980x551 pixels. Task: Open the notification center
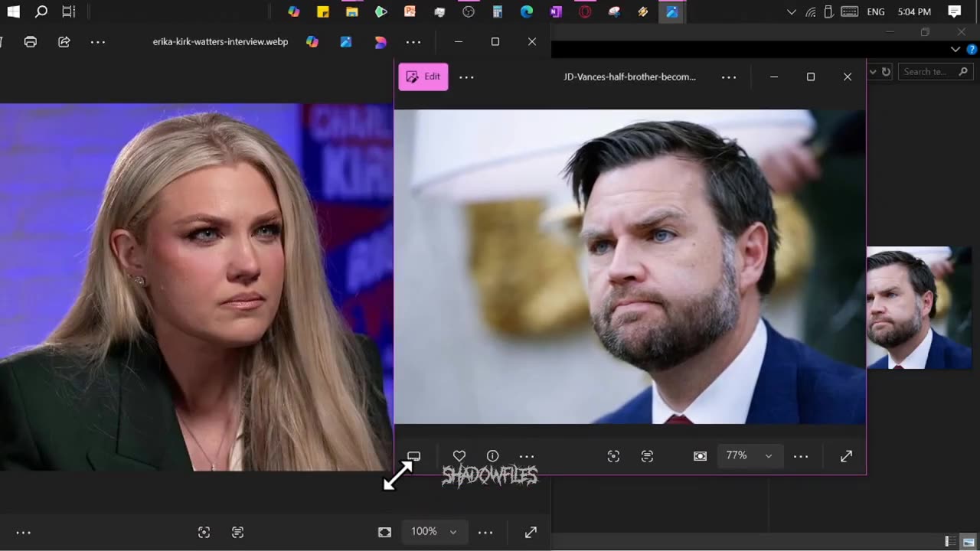[955, 11]
